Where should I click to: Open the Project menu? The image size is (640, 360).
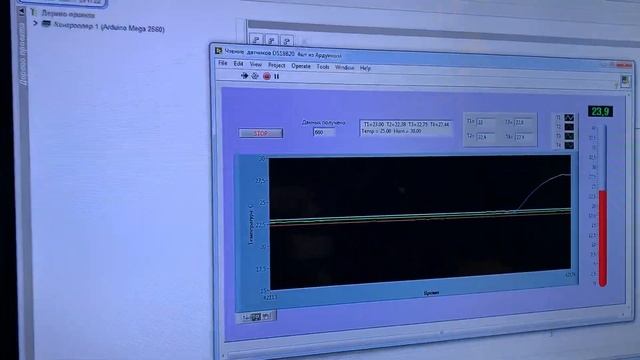coord(276,65)
